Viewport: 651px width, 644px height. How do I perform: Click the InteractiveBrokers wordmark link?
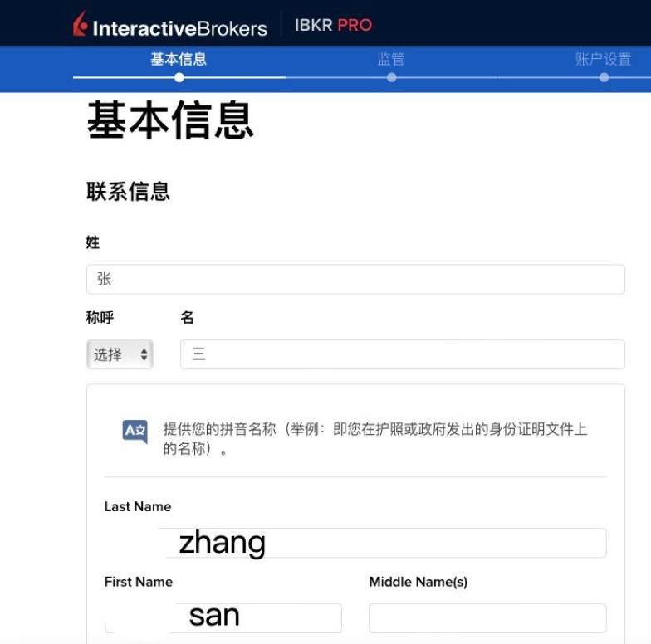[x=179, y=28]
